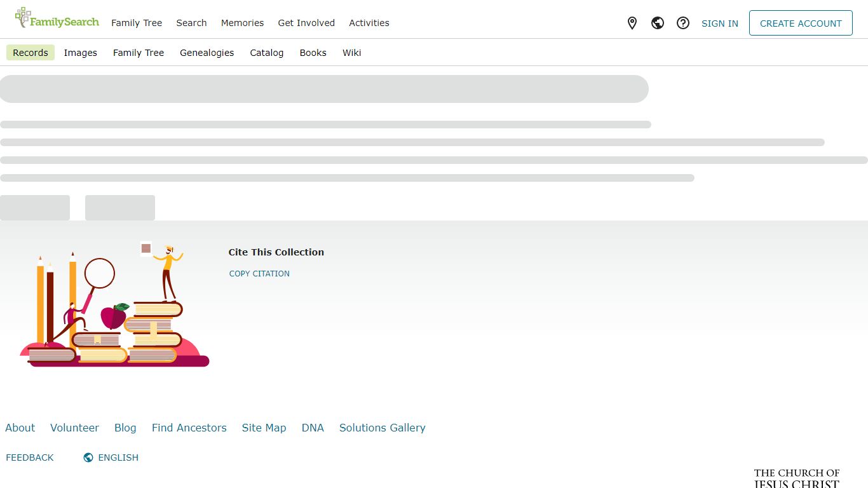Open the help question mark icon
The height and width of the screenshot is (488, 868).
point(683,23)
